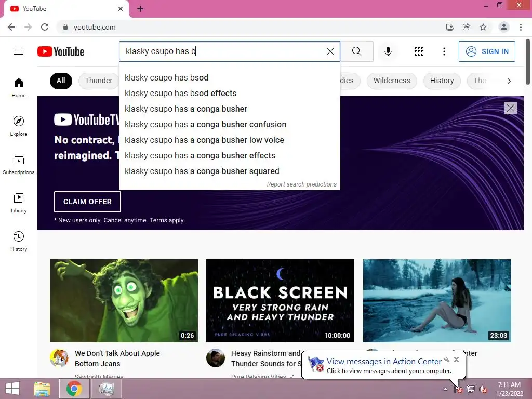Choose suggestion 'a conga busher squared'
Image resolution: width=532 pixels, height=399 pixels.
pyautogui.click(x=229, y=171)
